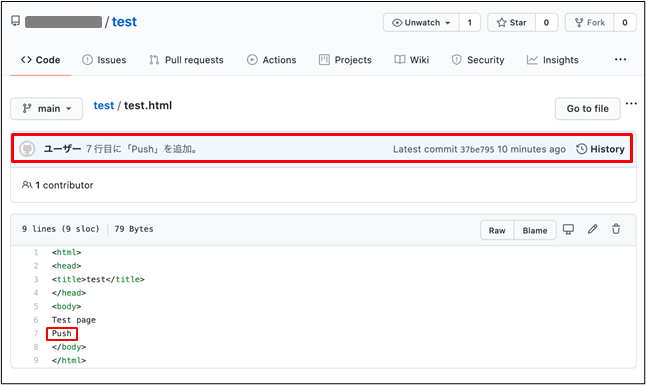Click the fork count 0
This screenshot has height=385, width=646.
[625, 23]
